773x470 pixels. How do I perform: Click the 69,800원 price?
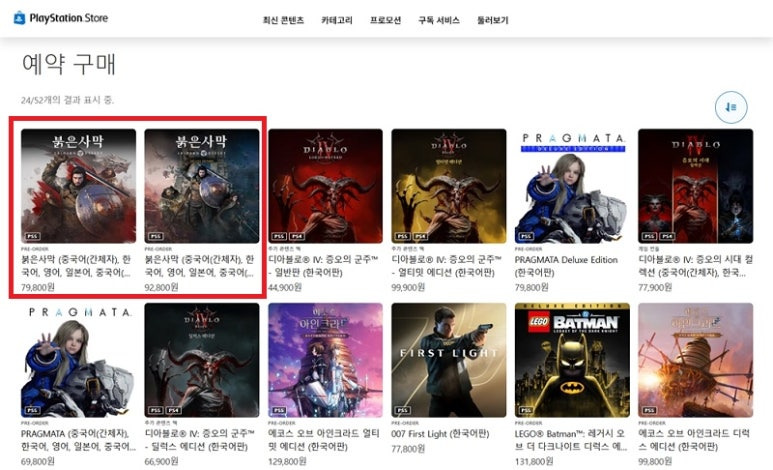click(x=37, y=461)
